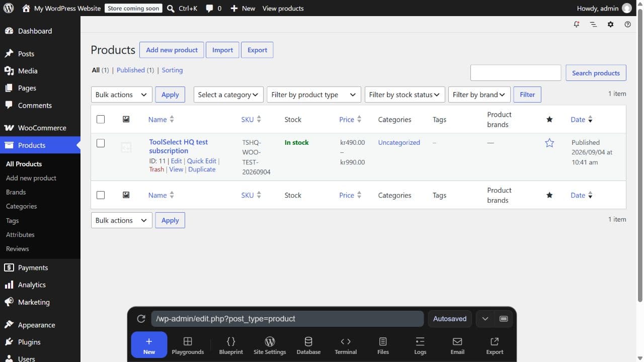Open Appearance in the sidebar menu
644x362 pixels.
coord(40,325)
